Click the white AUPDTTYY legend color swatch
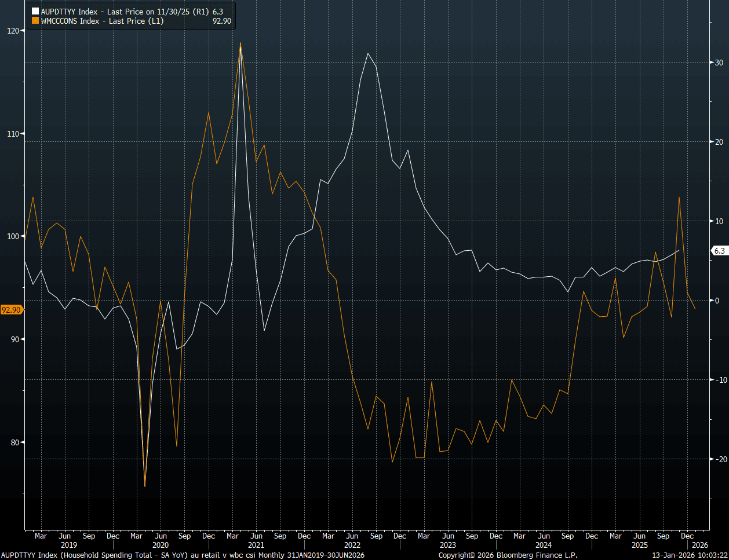Viewport: 729px width, 560px height. (x=35, y=11)
